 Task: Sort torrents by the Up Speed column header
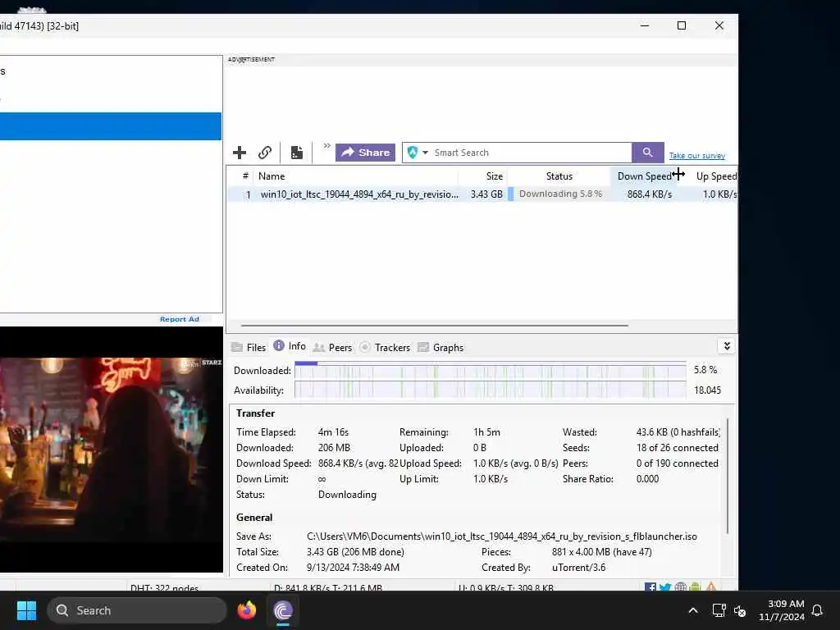click(710, 176)
